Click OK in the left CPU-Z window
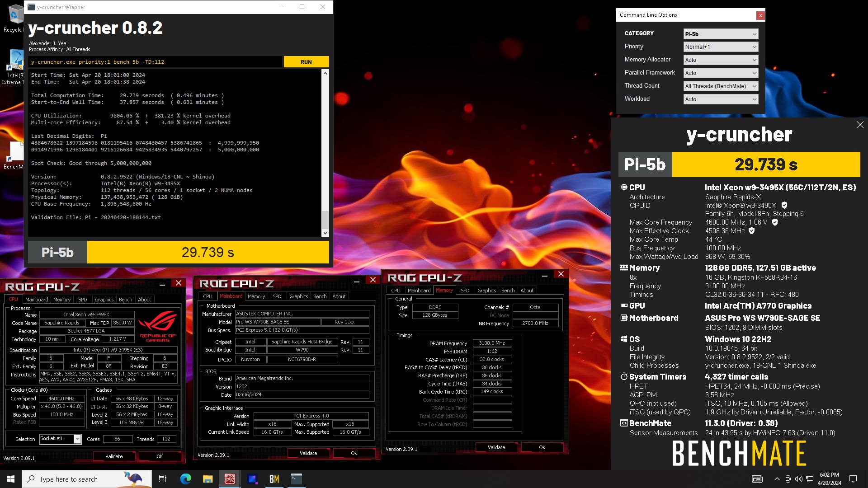This screenshot has height=488, width=868. pos(160,456)
